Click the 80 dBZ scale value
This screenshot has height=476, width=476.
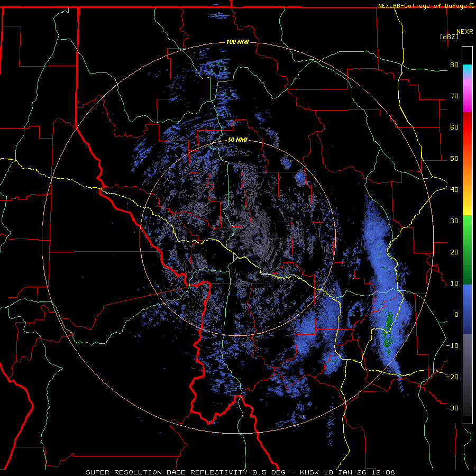[x=454, y=65]
